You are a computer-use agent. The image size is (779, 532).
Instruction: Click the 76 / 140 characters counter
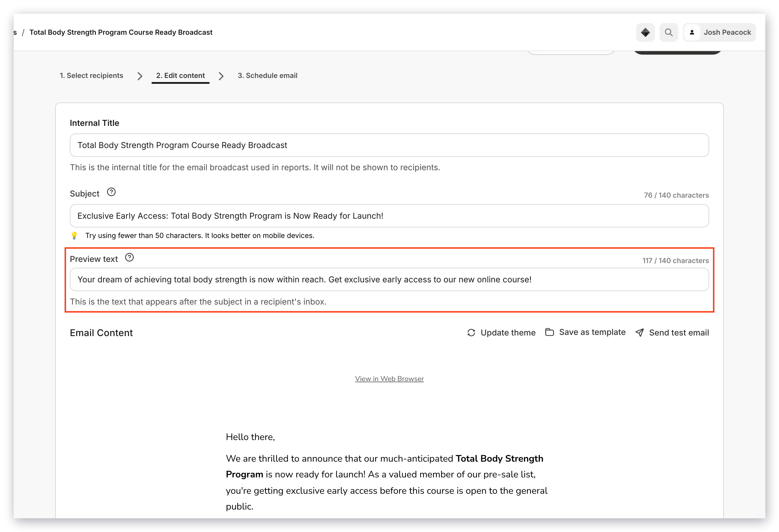click(676, 195)
